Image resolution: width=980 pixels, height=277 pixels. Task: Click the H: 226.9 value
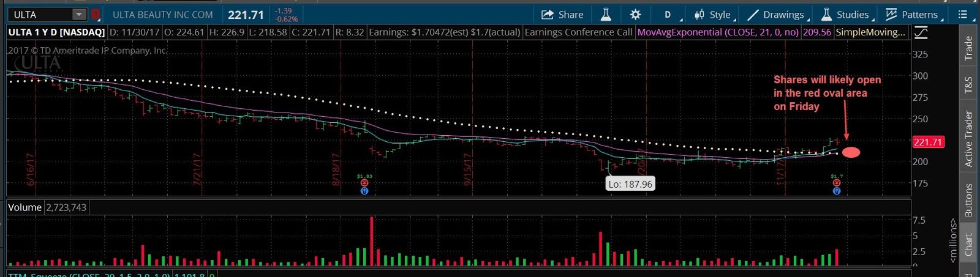tap(227, 32)
